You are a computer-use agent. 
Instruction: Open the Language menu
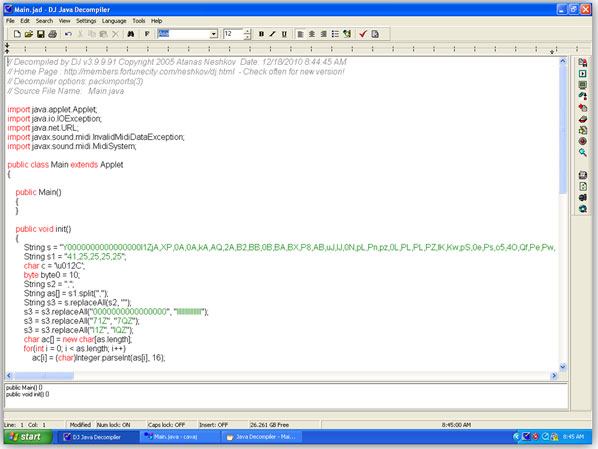[x=114, y=21]
